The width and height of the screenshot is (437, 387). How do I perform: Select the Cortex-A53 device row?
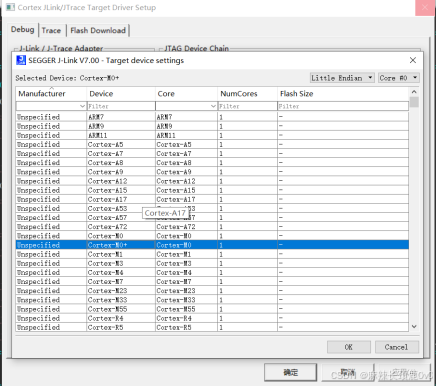212,208
